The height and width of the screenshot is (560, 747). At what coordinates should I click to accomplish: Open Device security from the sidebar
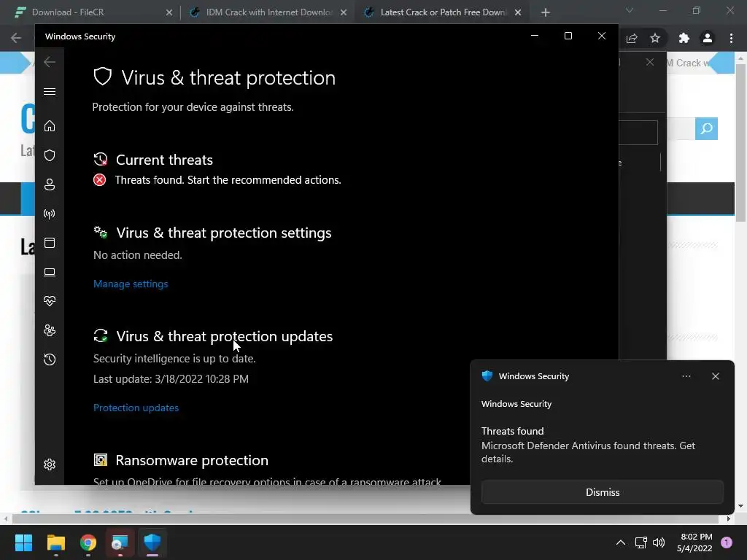(50, 272)
